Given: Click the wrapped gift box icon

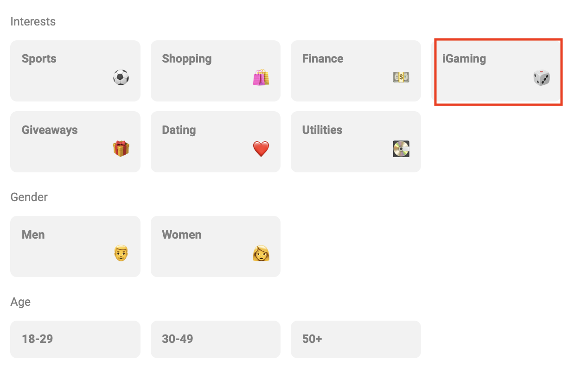Looking at the screenshot, I should [121, 149].
